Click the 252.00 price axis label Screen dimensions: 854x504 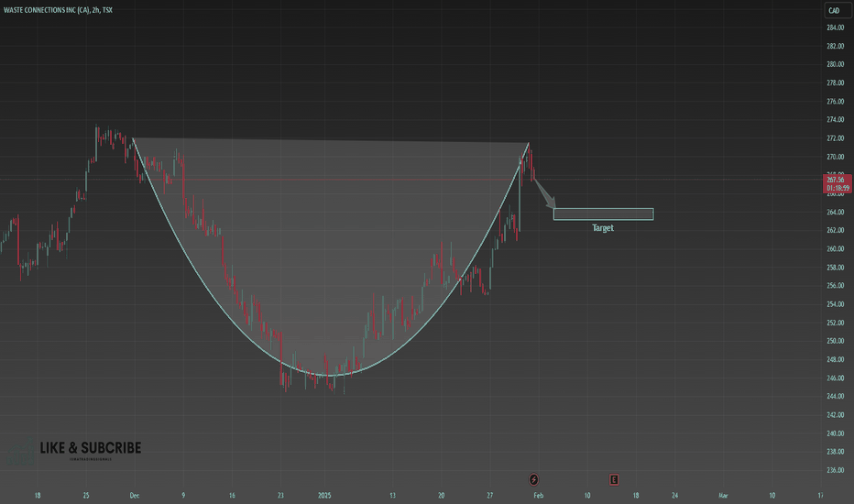835,323
